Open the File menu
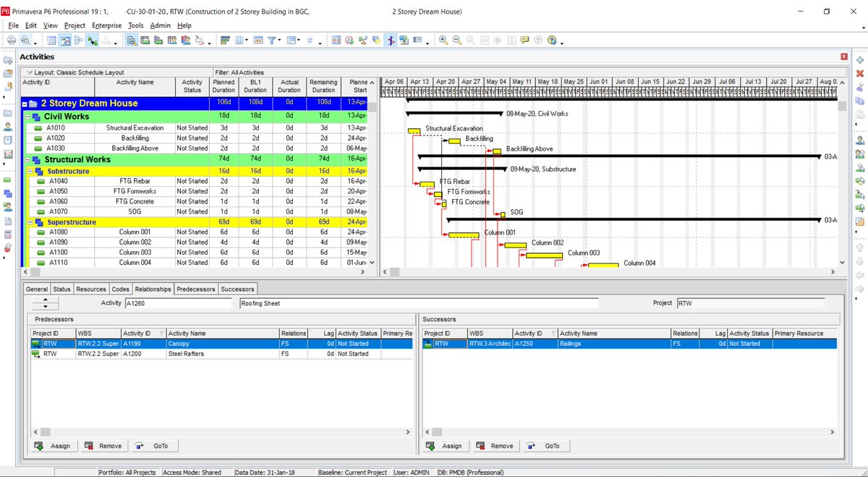 tap(13, 25)
